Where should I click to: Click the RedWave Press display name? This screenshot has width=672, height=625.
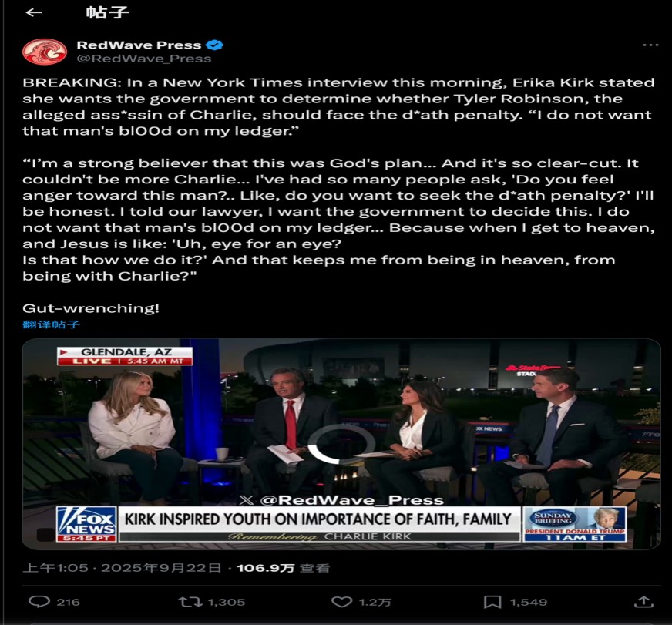(139, 45)
